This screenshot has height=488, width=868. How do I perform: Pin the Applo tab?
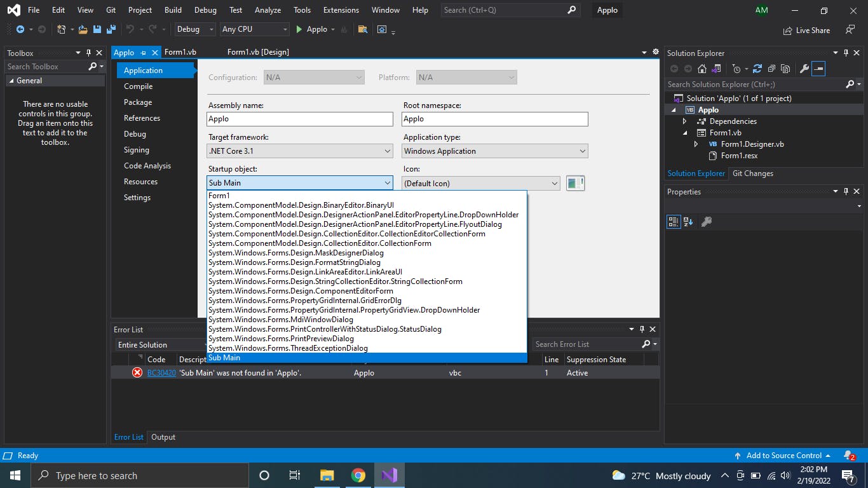(143, 53)
